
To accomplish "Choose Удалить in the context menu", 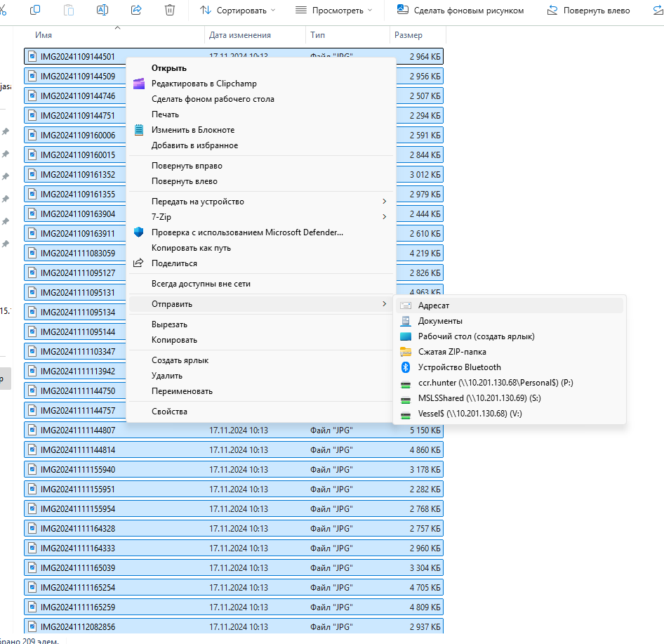I will tap(261, 376).
